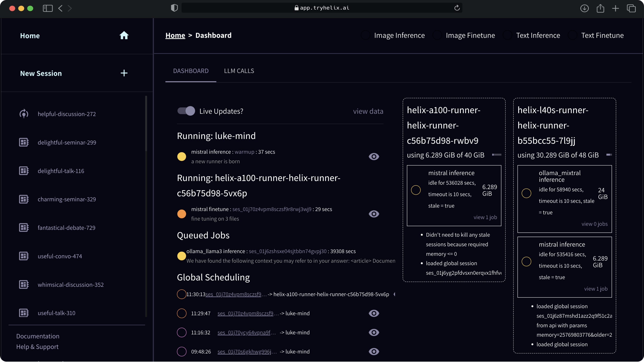
Task: Click the Home icon in the sidebar
Action: (124, 35)
